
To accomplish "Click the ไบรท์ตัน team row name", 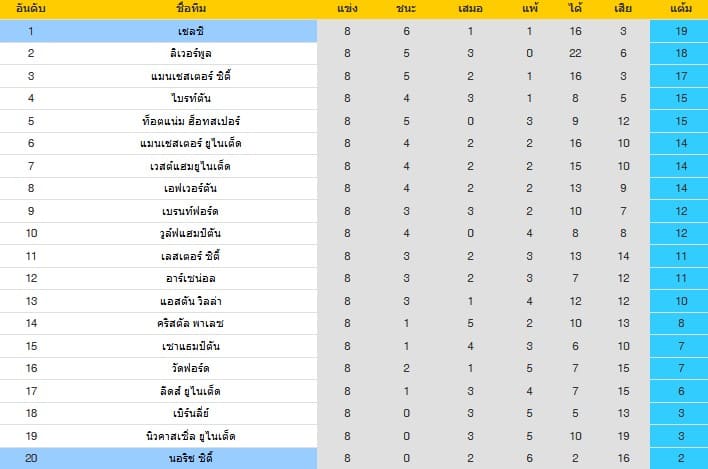I will [190, 98].
